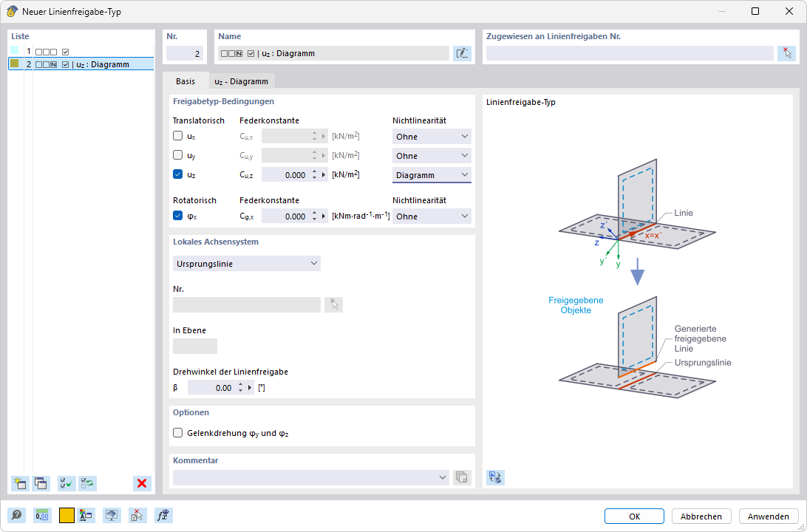The width and height of the screenshot is (807, 532).
Task: Click the invert selection icon under list
Action: click(x=87, y=483)
